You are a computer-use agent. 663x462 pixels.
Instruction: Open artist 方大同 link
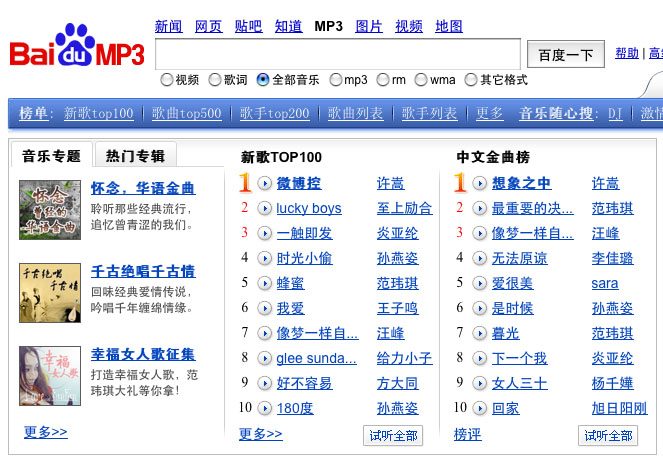click(397, 383)
